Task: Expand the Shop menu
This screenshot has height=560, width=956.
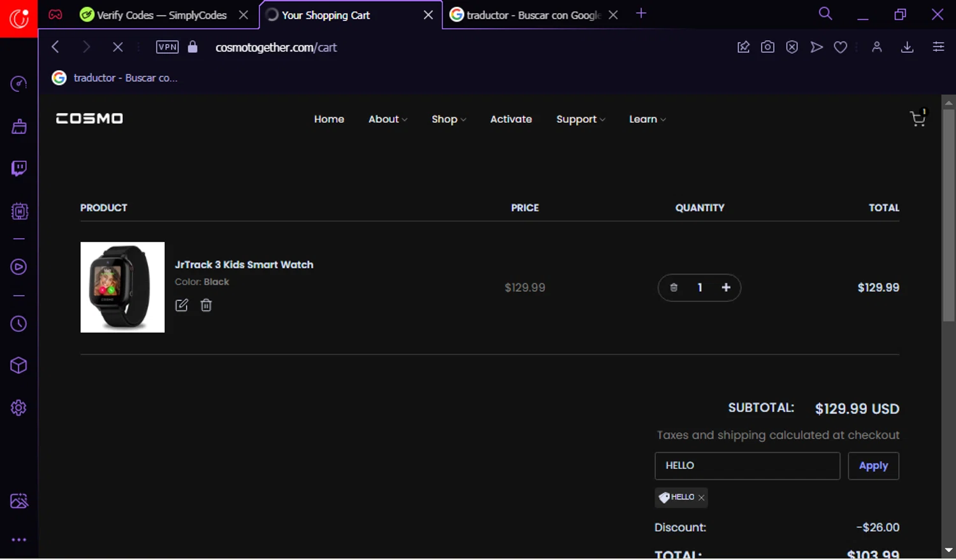Action: (449, 119)
